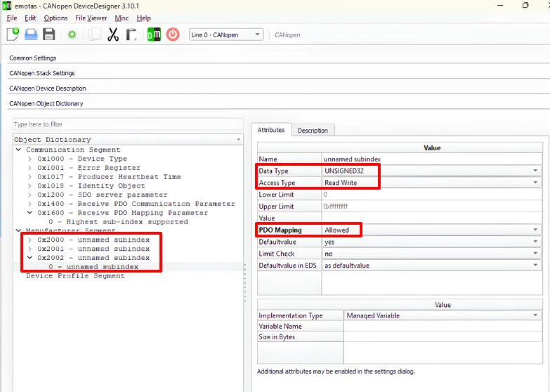Screen dimensions: 550x392
Task: Expand the 0x1001 Error Register node
Action: pos(30,168)
